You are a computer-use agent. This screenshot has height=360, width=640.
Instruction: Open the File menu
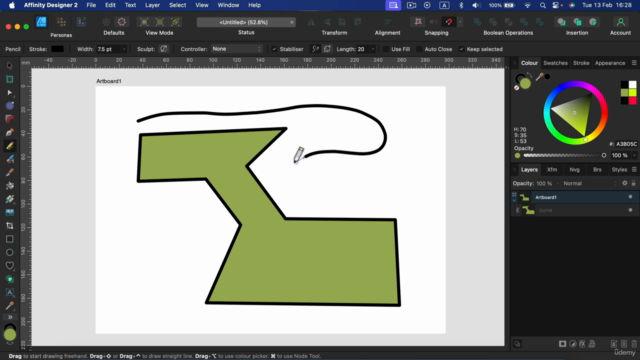click(x=91, y=5)
